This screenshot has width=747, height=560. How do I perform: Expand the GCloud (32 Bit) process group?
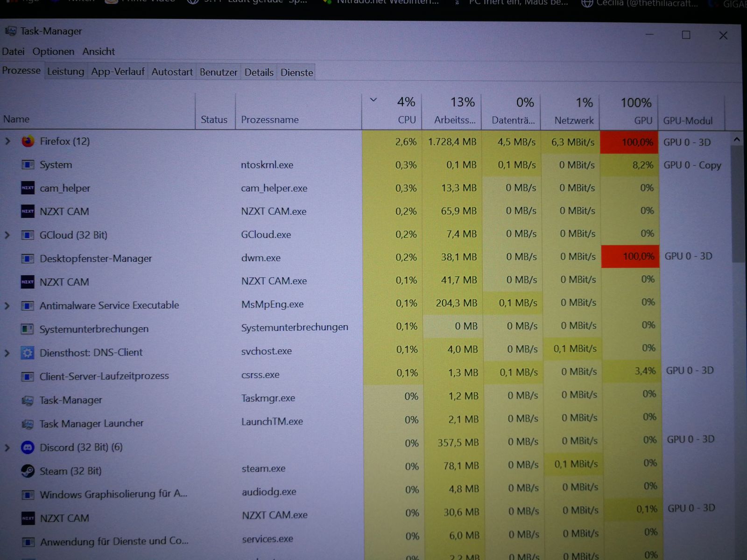pos(7,235)
